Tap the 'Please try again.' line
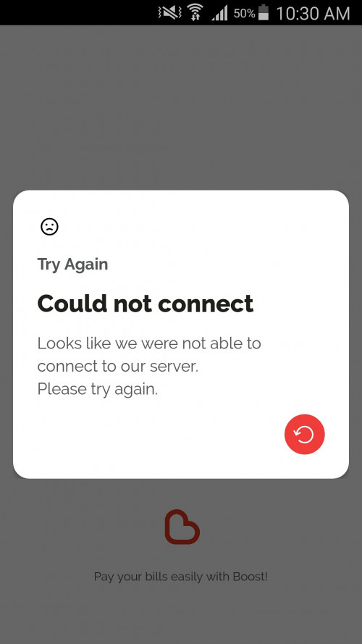Screen dimensions: 362x644 [x=97, y=389]
